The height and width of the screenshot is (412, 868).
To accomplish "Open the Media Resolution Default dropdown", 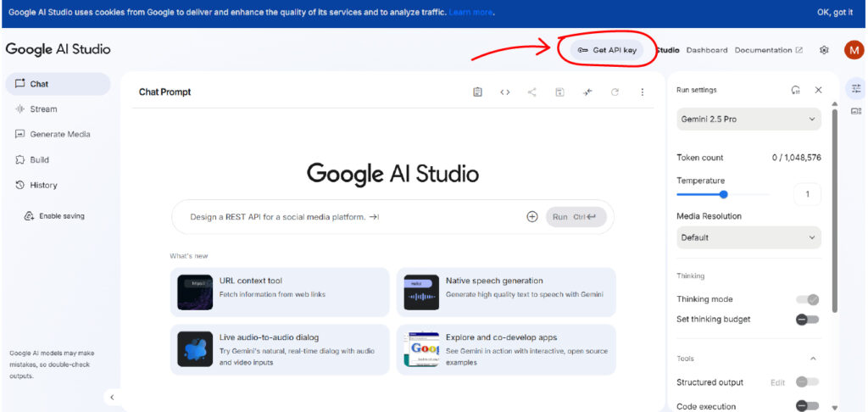I will pyautogui.click(x=748, y=238).
